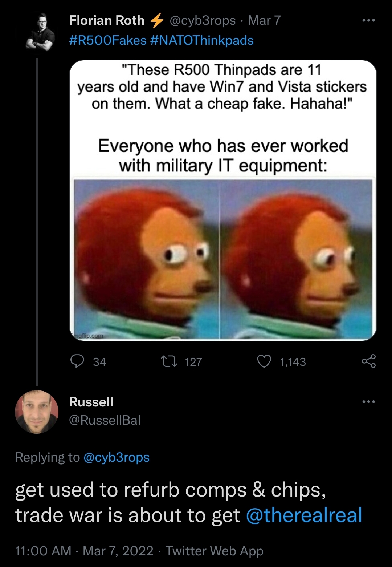
Task: Click the @cyb3rops handle in the header
Action: pos(203,20)
